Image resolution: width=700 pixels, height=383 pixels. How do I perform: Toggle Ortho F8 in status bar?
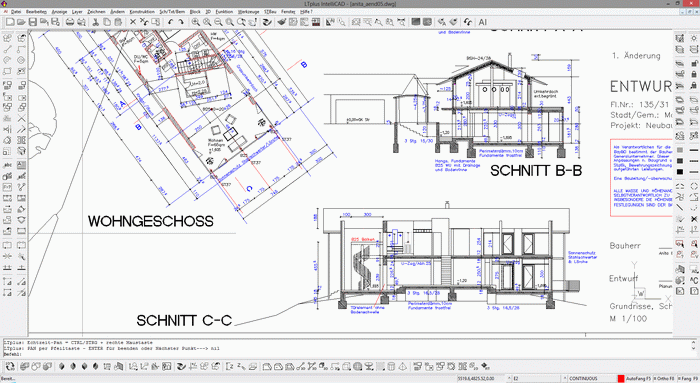665,379
